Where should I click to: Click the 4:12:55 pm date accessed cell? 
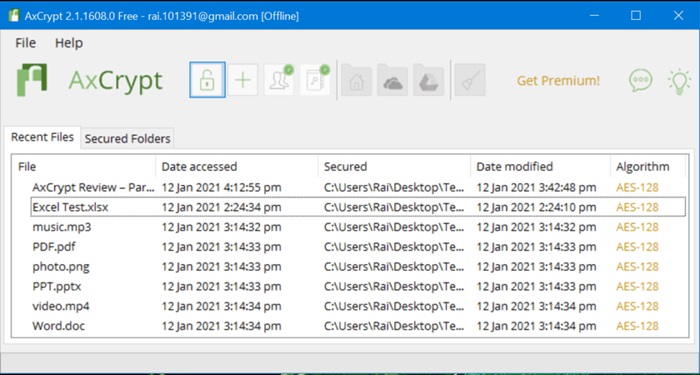(221, 188)
